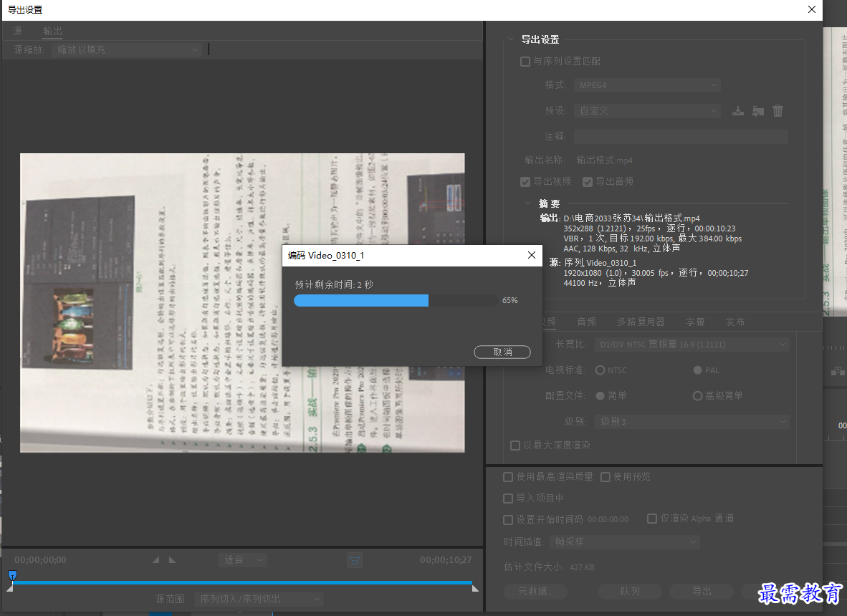
Task: Click the in-point handle at timeline start
Action: (x=10, y=589)
